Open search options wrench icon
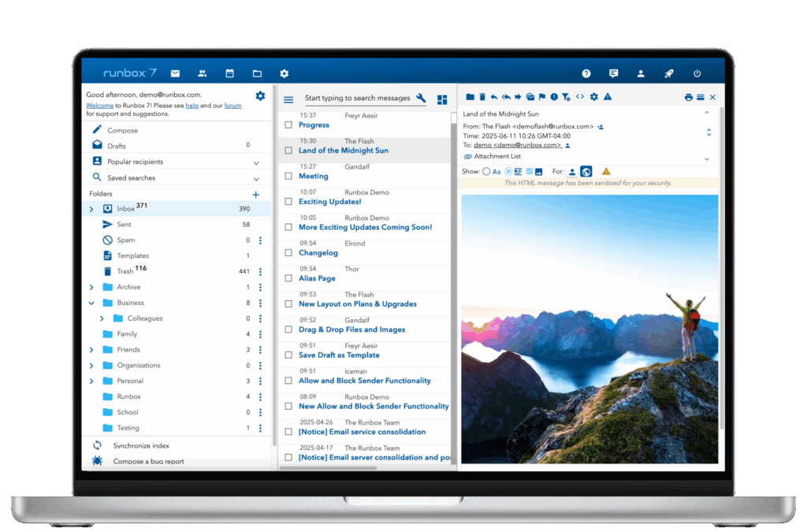Image resolution: width=807 pixels, height=532 pixels. click(x=421, y=98)
